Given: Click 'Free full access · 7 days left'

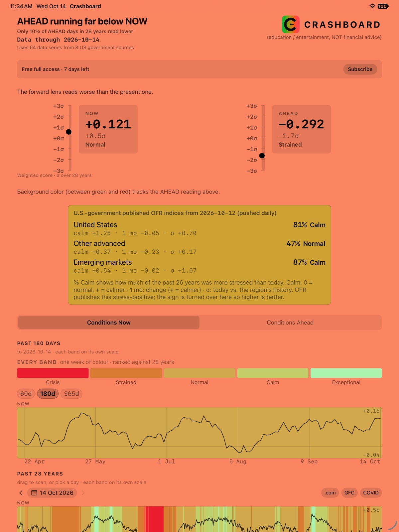Looking at the screenshot, I should point(56,69).
